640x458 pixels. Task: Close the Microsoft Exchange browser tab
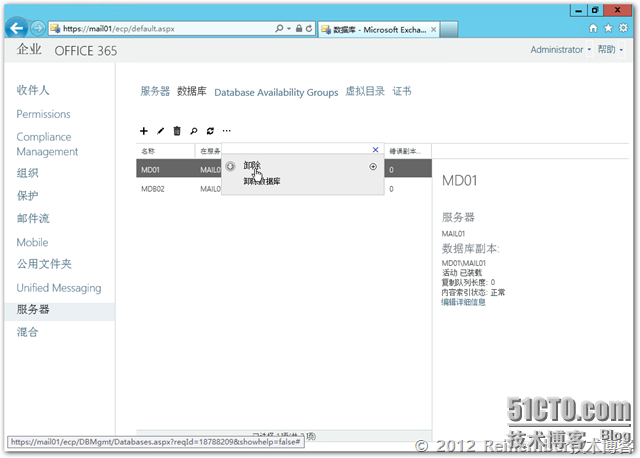point(433,29)
